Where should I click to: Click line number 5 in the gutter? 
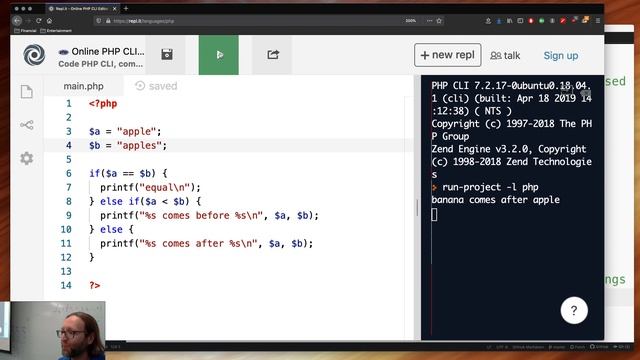[x=69, y=160]
